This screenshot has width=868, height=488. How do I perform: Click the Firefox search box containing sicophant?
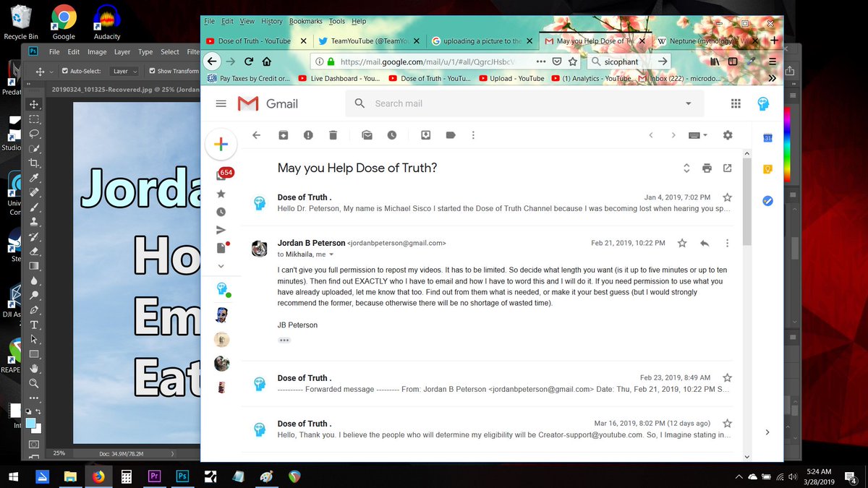[x=628, y=61]
